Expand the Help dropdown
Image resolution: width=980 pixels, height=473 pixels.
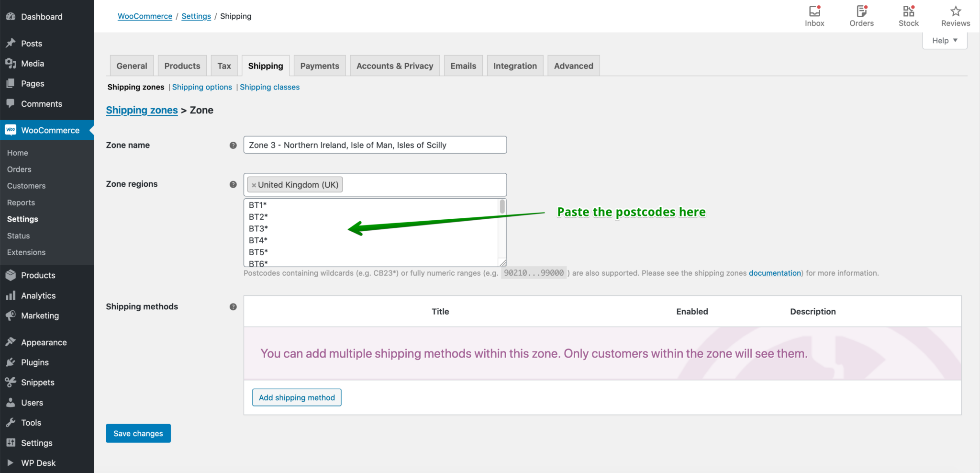point(944,41)
